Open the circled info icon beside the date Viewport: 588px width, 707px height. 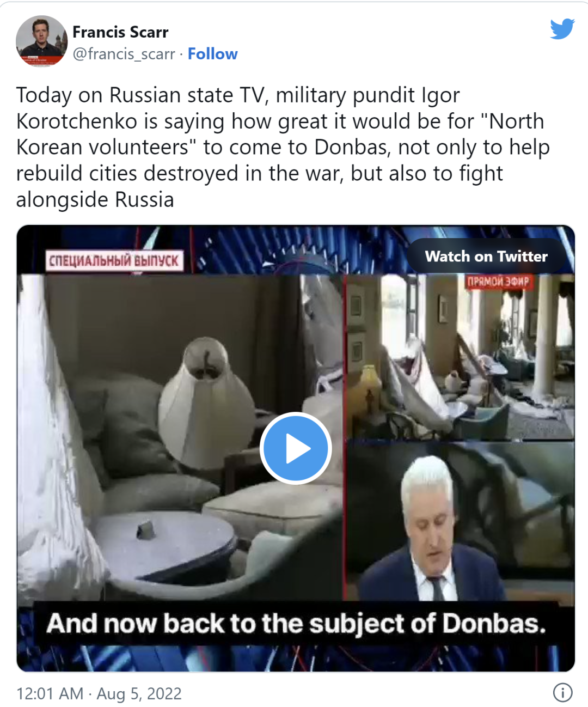(x=562, y=692)
